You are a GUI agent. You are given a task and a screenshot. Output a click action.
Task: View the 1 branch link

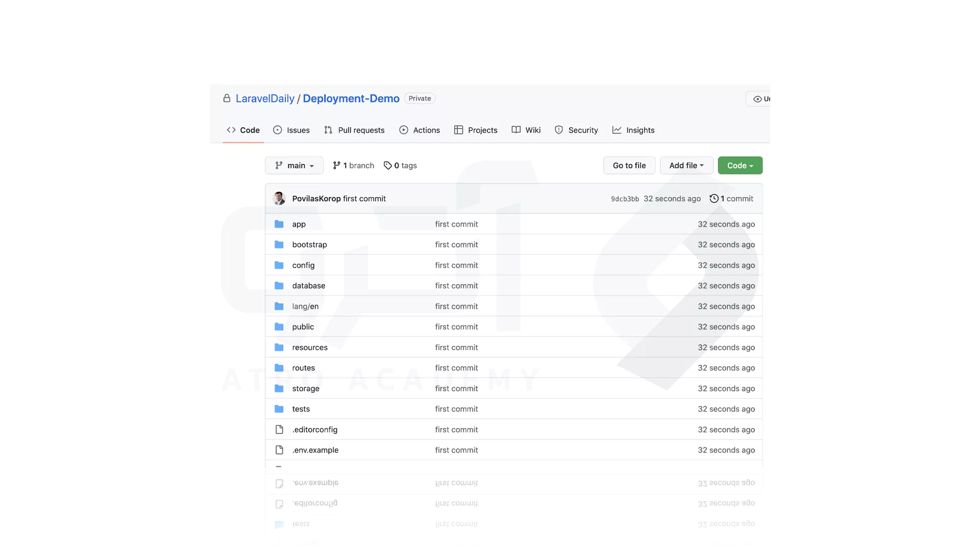point(353,165)
